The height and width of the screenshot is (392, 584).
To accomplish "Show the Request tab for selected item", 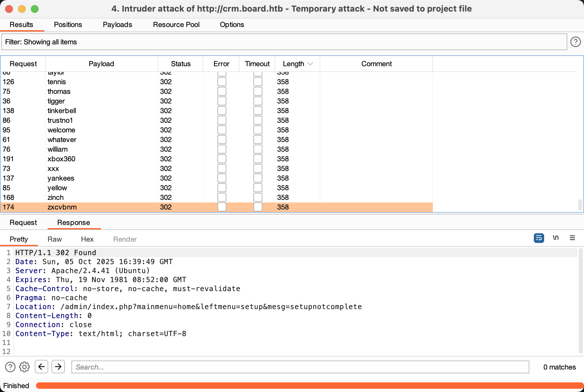I will tap(23, 222).
